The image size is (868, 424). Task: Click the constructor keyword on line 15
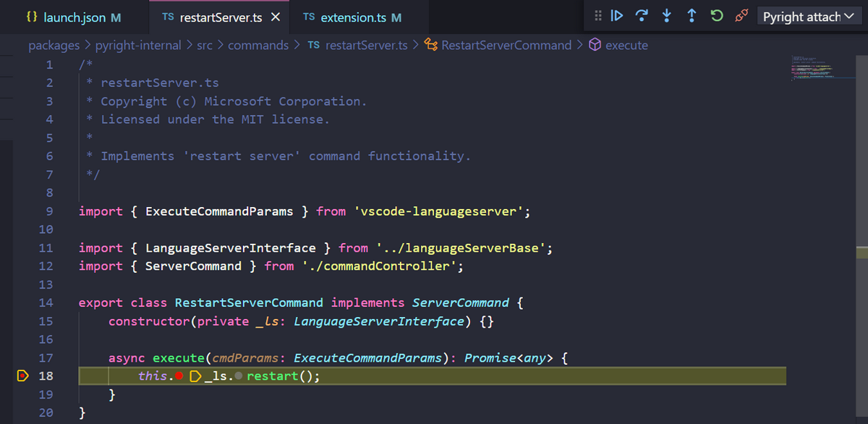[x=149, y=321]
